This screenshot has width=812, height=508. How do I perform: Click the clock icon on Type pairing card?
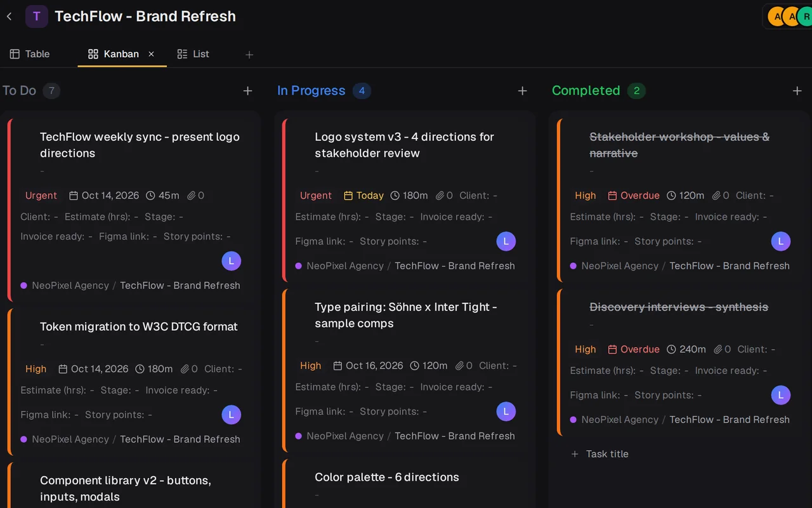point(414,366)
